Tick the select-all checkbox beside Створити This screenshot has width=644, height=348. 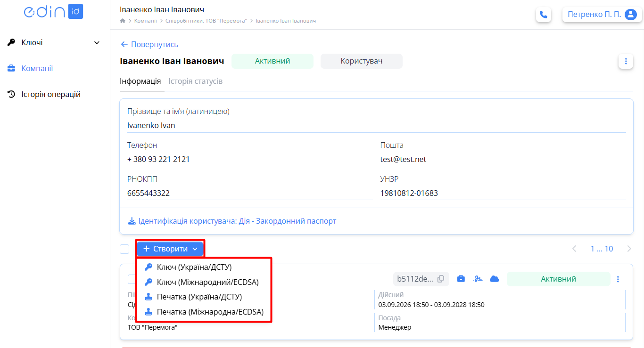click(124, 249)
